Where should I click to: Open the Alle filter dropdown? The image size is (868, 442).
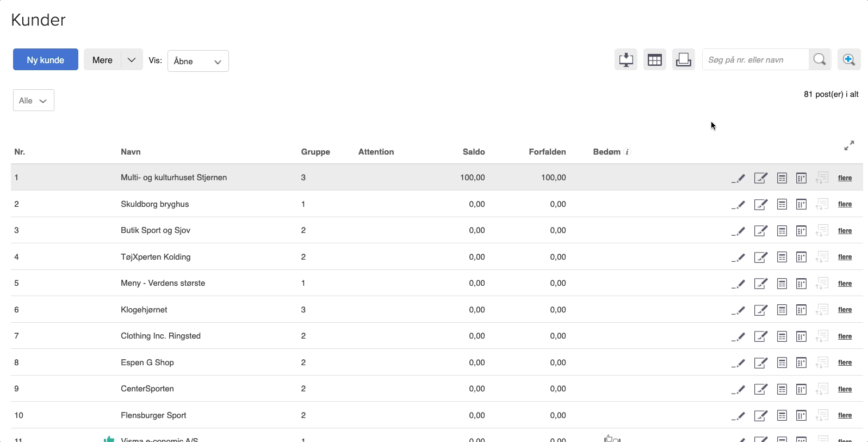click(x=34, y=101)
